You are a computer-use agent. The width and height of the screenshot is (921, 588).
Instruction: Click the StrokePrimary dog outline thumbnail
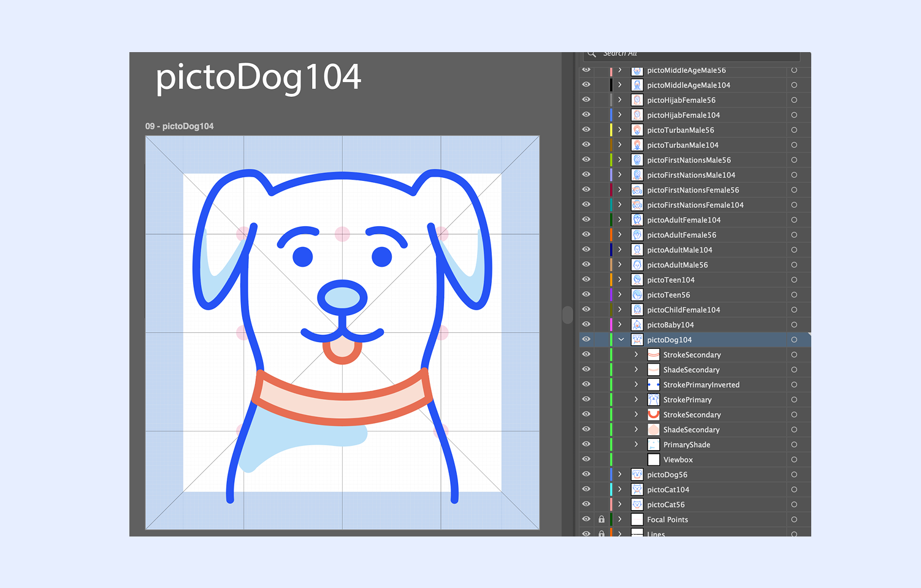(x=653, y=399)
